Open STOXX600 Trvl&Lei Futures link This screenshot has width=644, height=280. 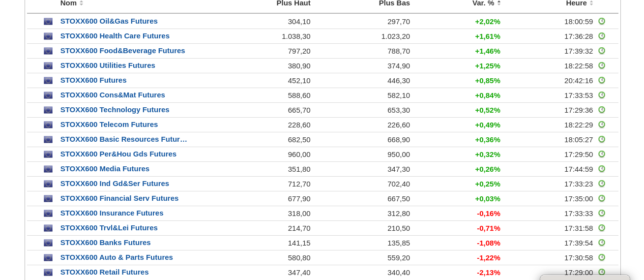pyautogui.click(x=109, y=228)
